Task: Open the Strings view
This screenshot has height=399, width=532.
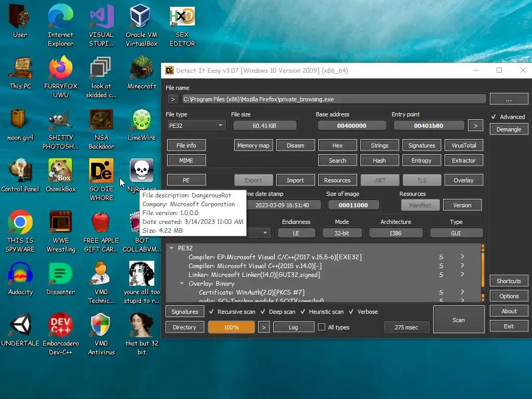Action: point(380,145)
